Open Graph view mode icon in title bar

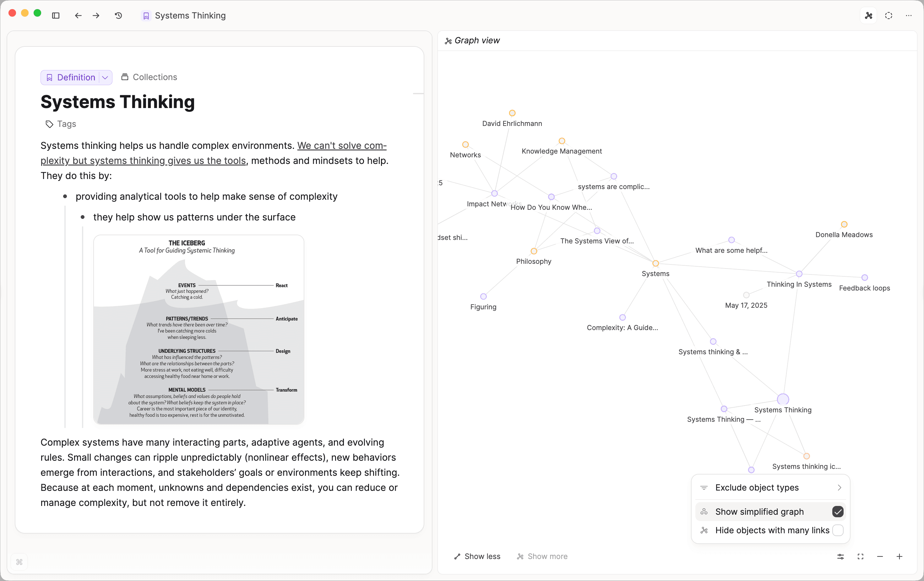868,16
